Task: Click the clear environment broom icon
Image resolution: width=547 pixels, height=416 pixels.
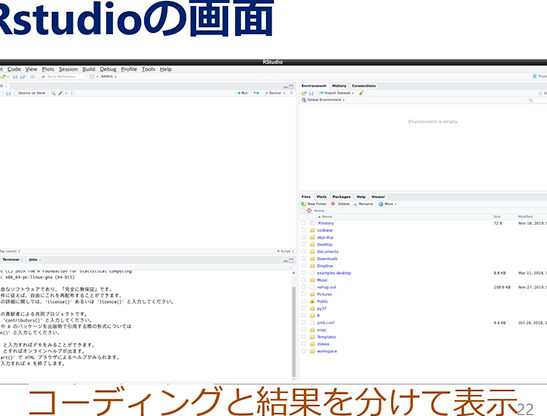Action: pyautogui.click(x=361, y=93)
